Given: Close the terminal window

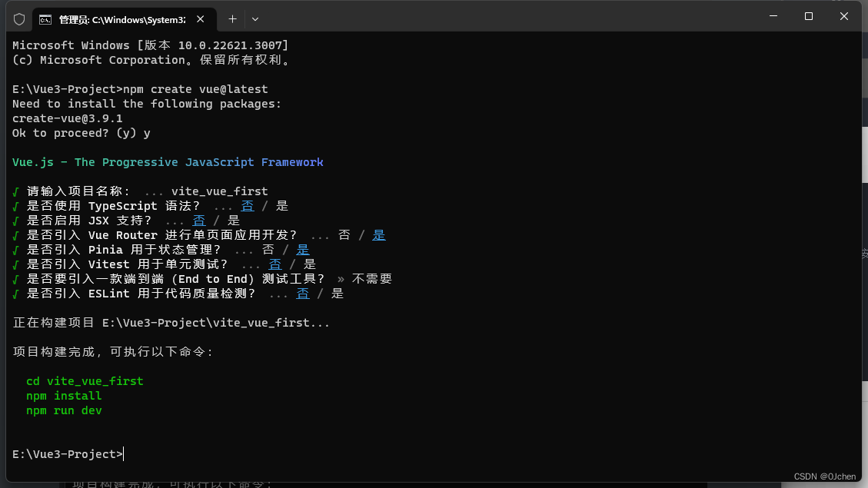Looking at the screenshot, I should [x=843, y=16].
